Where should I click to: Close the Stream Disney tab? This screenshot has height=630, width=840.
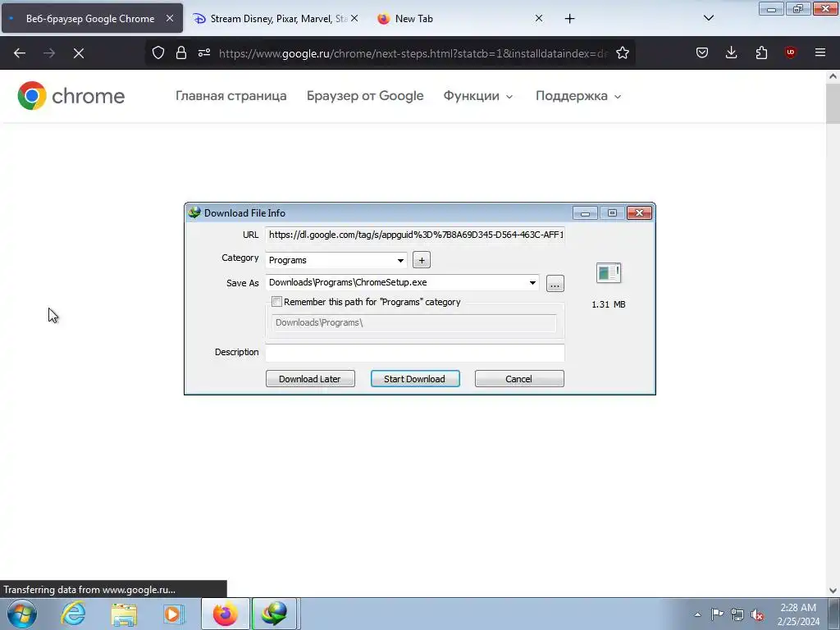[354, 18]
